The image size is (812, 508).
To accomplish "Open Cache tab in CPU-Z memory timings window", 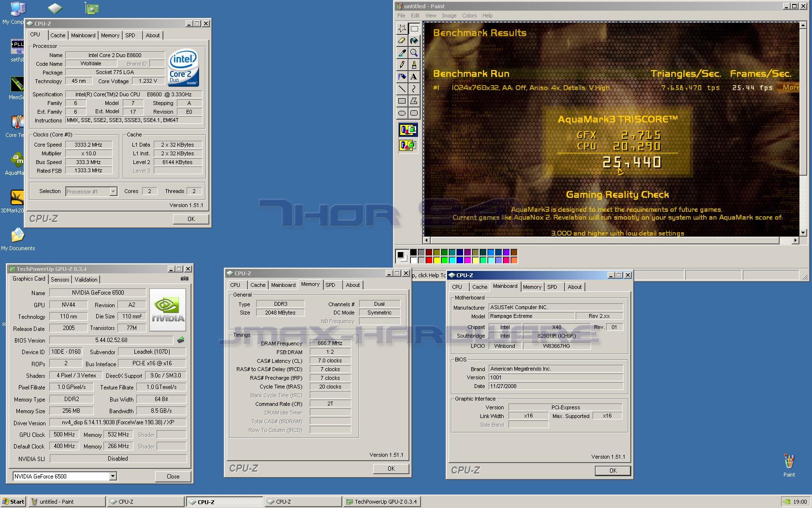I will pyautogui.click(x=258, y=285).
